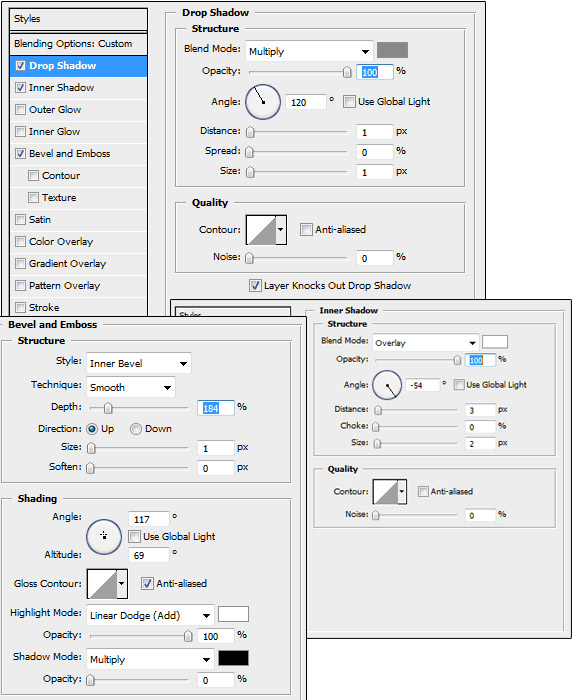Click the white Inner Shadow color swatch
580x700 pixels.
(495, 342)
